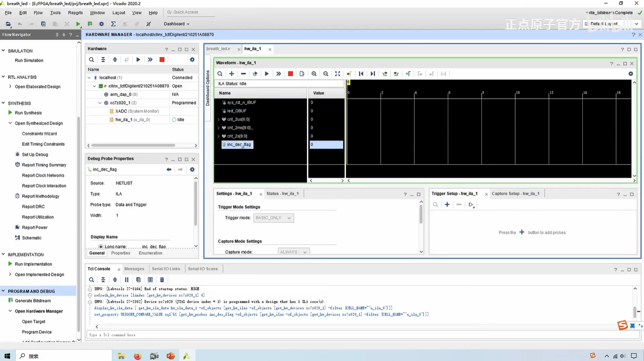Screen dimensions: 644x361
Task: Open Debug Probe Properties settings gear
Action: click(192, 169)
